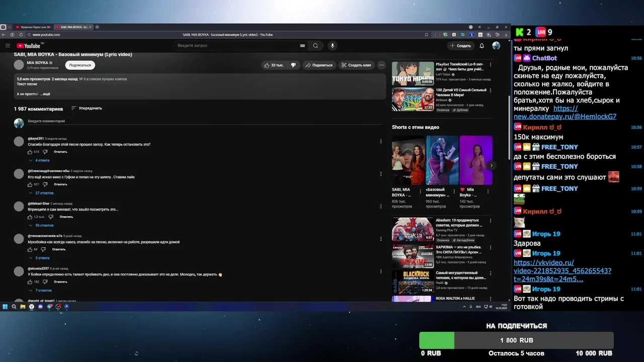Viewport: 644px width, 362px height.
Task: Start voice search with the microphone icon
Action: pos(332,46)
